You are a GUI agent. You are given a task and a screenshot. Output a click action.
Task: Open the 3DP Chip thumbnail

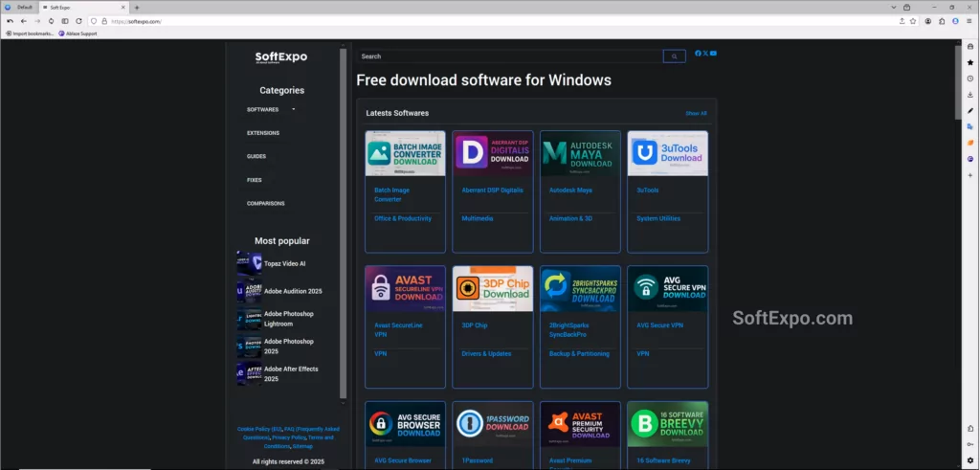pos(493,289)
